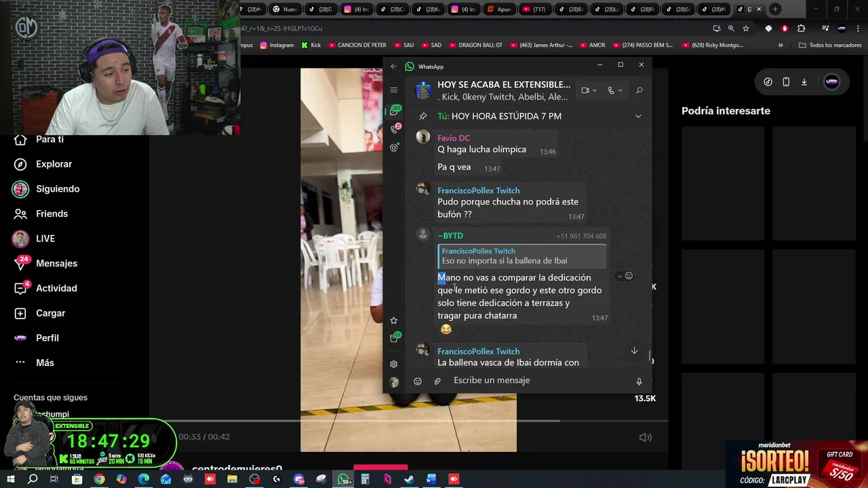Jump to latest messages with down arrow
Viewport: 868px width, 488px height.
coord(634,350)
